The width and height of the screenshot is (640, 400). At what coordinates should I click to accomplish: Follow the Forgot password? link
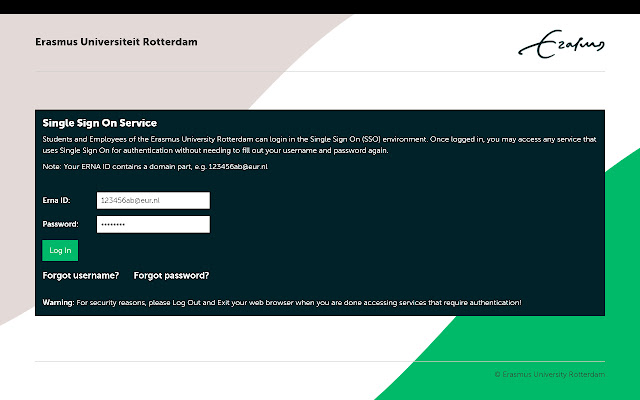point(171,275)
